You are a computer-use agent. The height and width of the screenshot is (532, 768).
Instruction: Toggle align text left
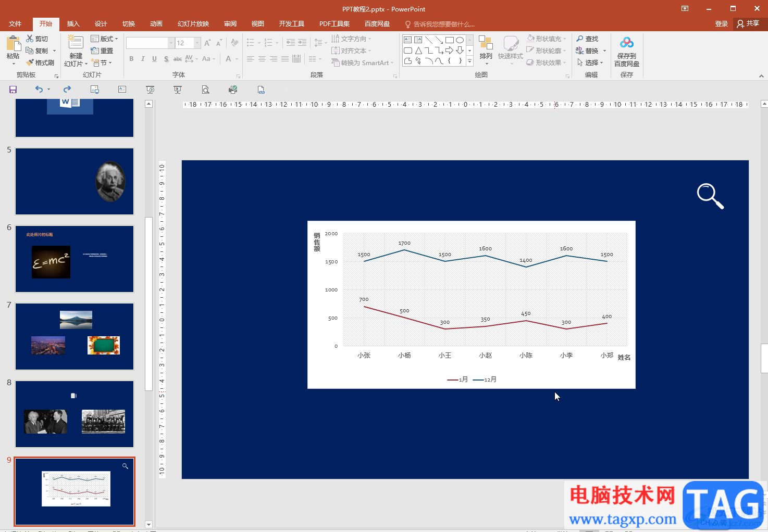pyautogui.click(x=251, y=59)
